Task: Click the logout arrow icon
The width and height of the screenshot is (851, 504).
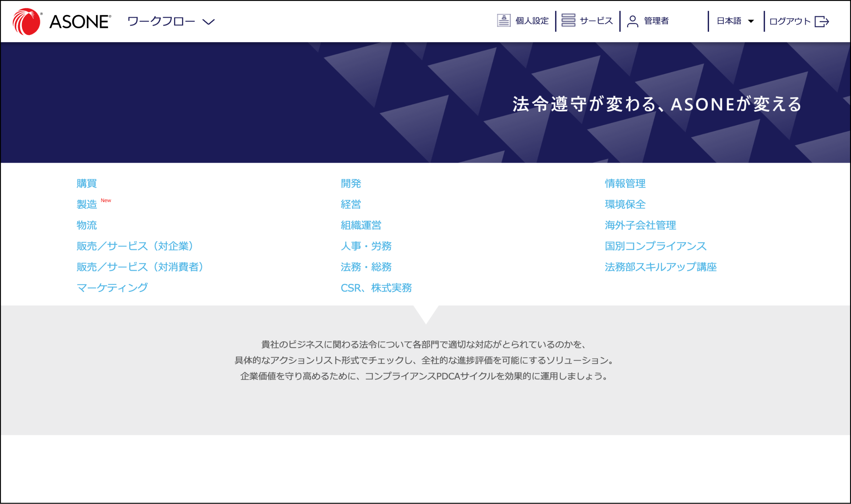Action: tap(822, 21)
